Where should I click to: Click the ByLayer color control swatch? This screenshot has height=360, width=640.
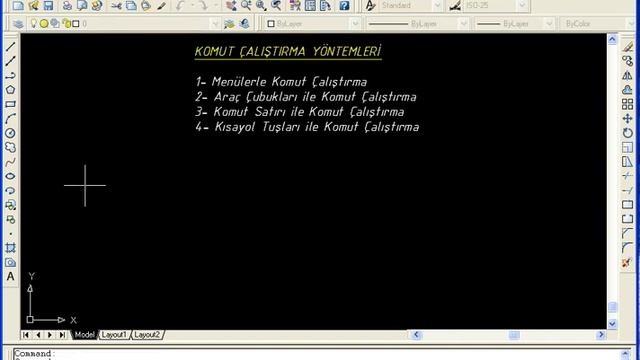pyautogui.click(x=271, y=24)
